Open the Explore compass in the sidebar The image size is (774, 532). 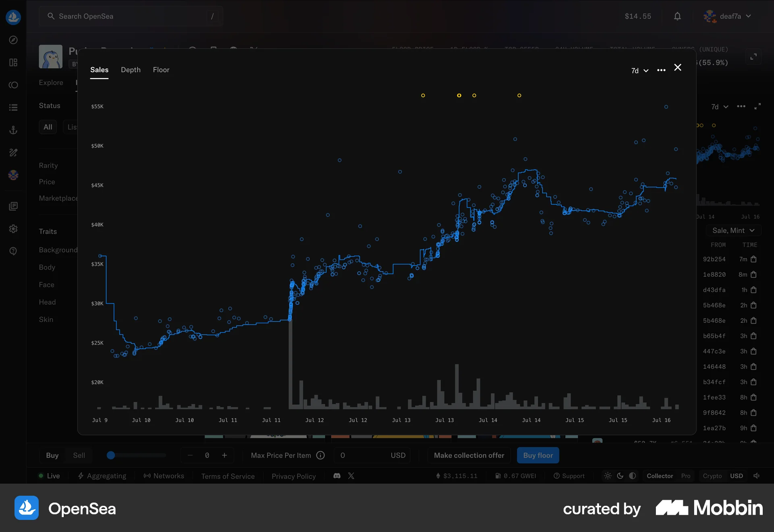(x=13, y=40)
